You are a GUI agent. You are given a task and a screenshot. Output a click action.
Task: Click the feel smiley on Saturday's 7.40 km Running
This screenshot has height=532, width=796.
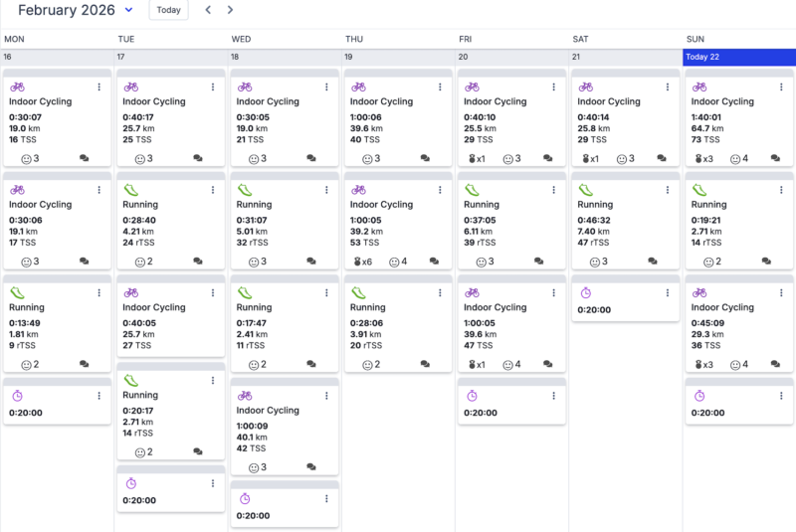tap(595, 262)
